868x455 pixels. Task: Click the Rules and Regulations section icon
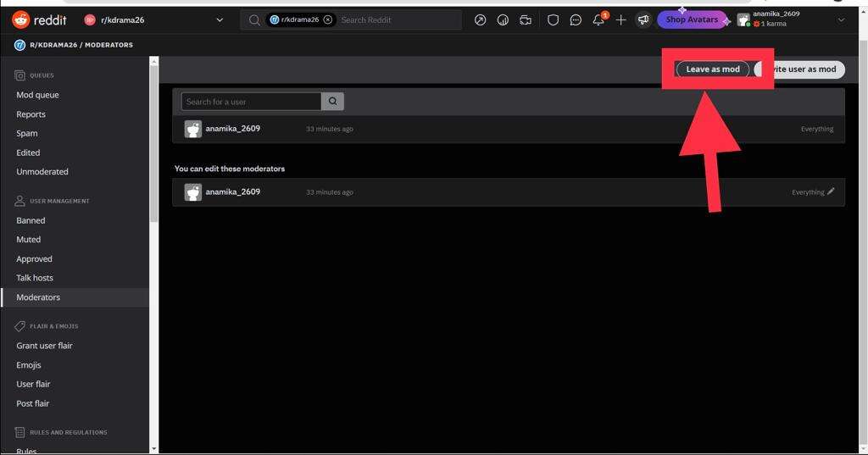tap(20, 432)
